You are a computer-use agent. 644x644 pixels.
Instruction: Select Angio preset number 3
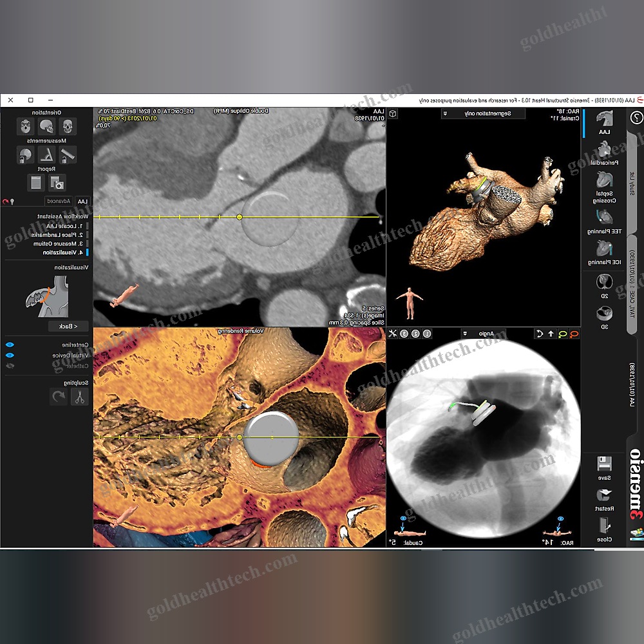coord(404,334)
